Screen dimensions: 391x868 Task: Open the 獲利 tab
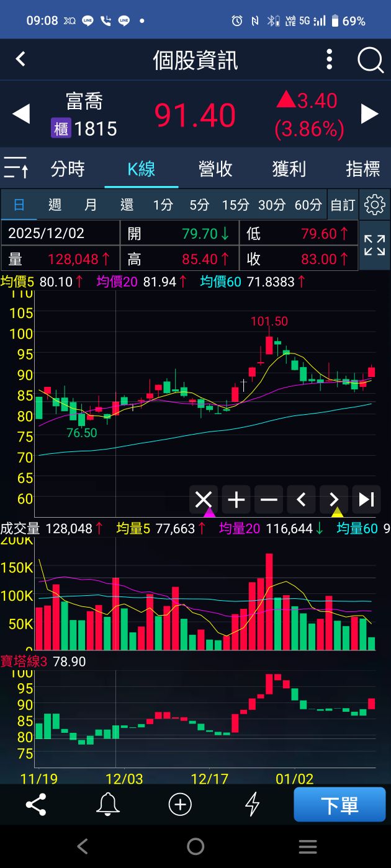click(289, 169)
